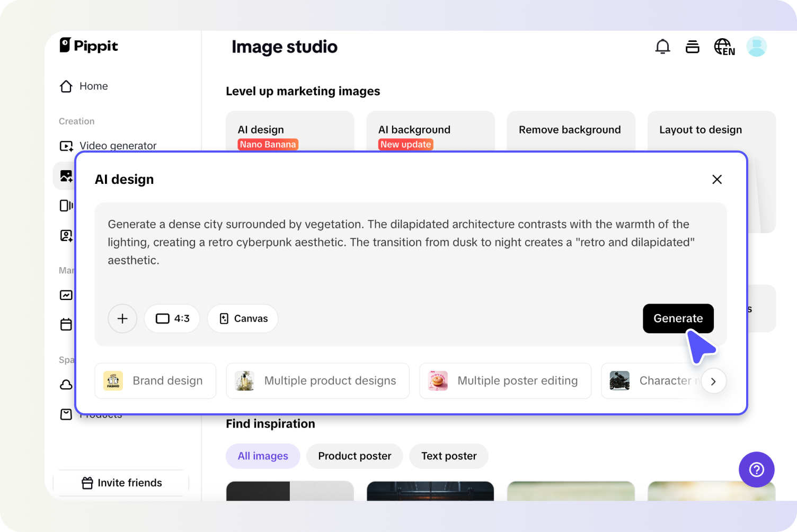Open your profile avatar
Viewport: 797px width, 532px height.
point(757,47)
